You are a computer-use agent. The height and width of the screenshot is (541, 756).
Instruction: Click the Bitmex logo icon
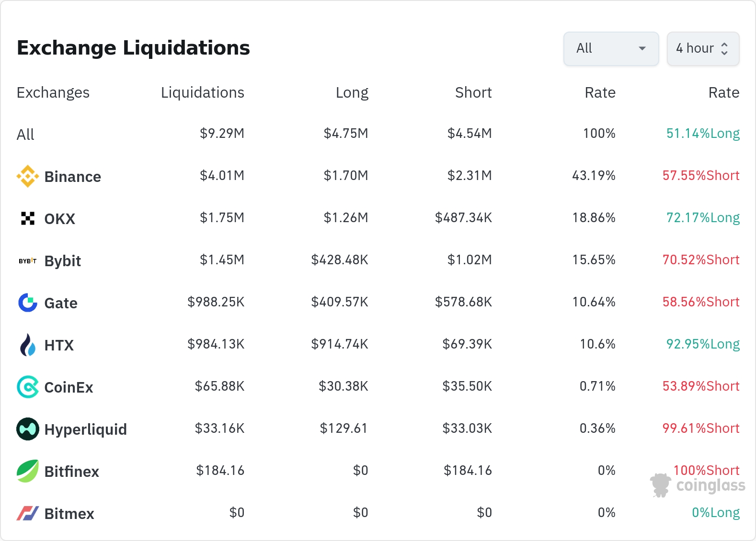[x=28, y=513]
